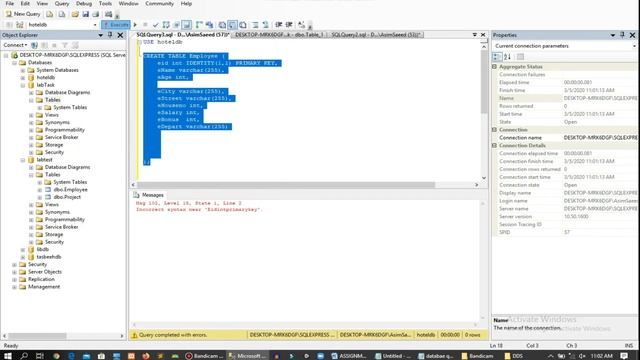
Task: Open Property Pages icon in Properties
Action: (520, 57)
